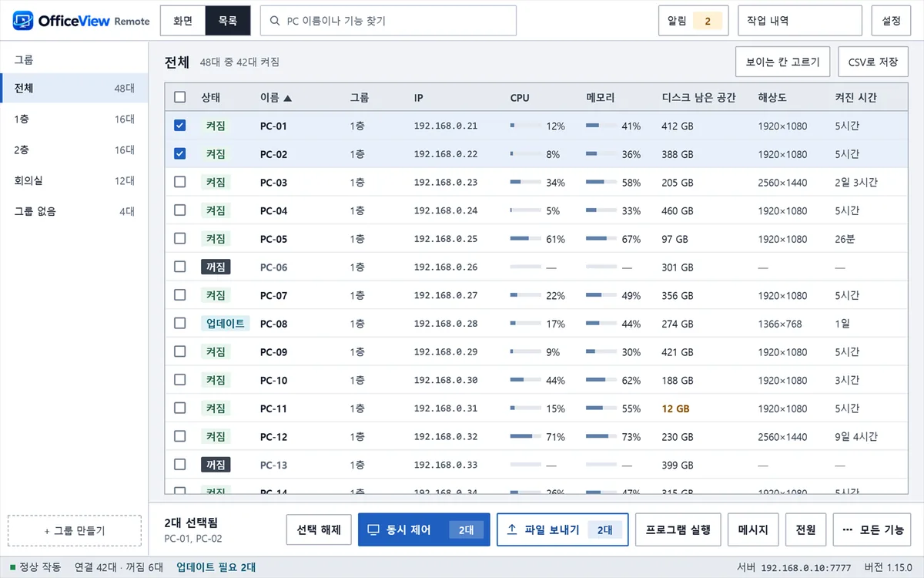
Task: Click the 12 GB disk warning value
Action: [x=675, y=408]
